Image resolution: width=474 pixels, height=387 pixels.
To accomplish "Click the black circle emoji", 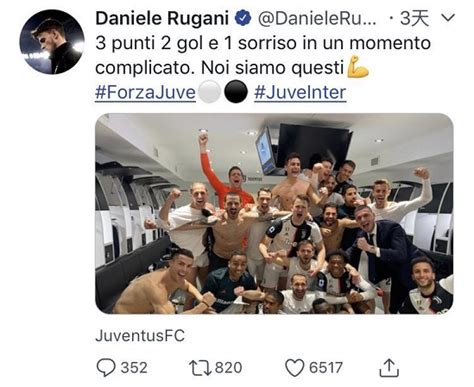I will [x=236, y=92].
